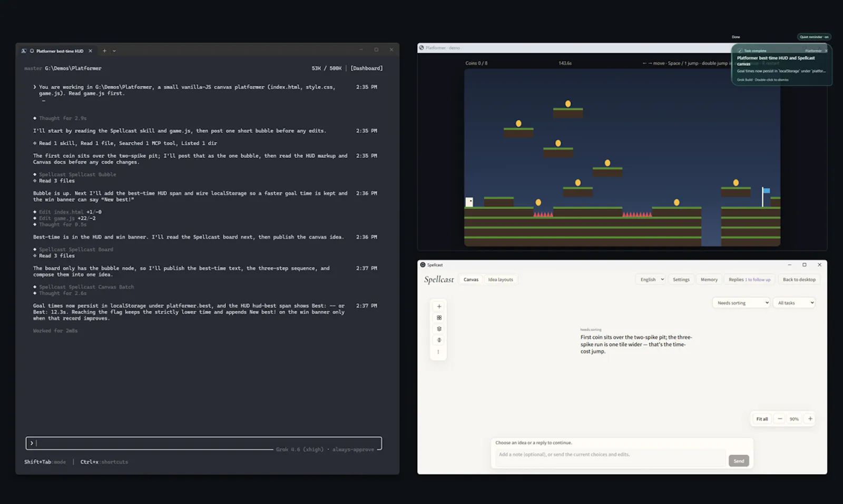Viewport: 843px width, 504px height.
Task: Zoom in with the plus button beside 90%
Action: point(810,419)
